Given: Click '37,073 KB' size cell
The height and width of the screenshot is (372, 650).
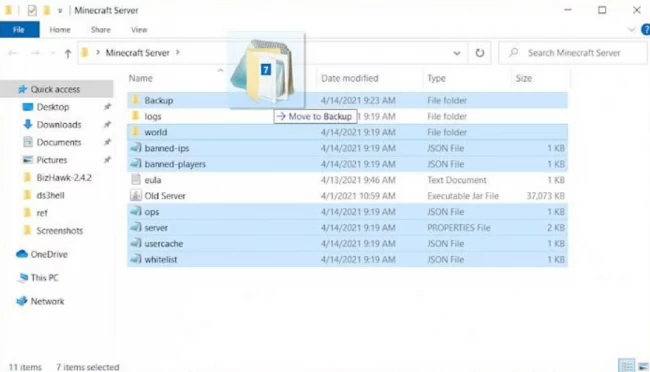Looking at the screenshot, I should 545,196.
